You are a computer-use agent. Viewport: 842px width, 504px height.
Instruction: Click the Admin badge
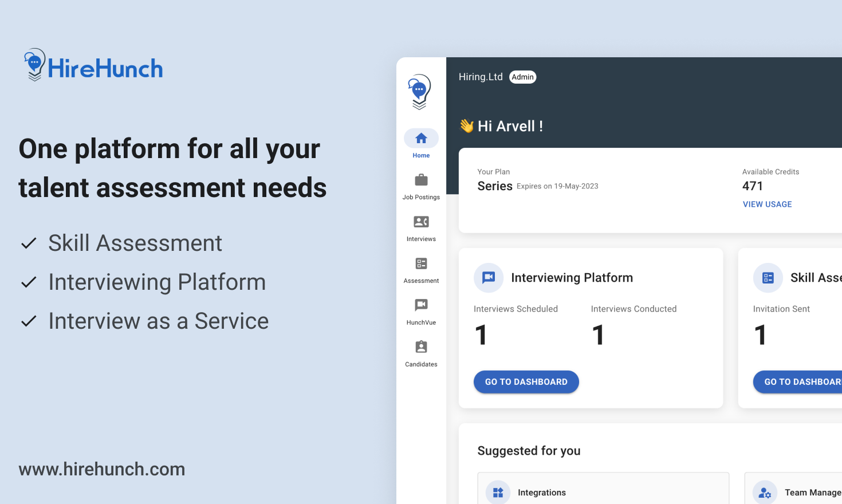[522, 77]
